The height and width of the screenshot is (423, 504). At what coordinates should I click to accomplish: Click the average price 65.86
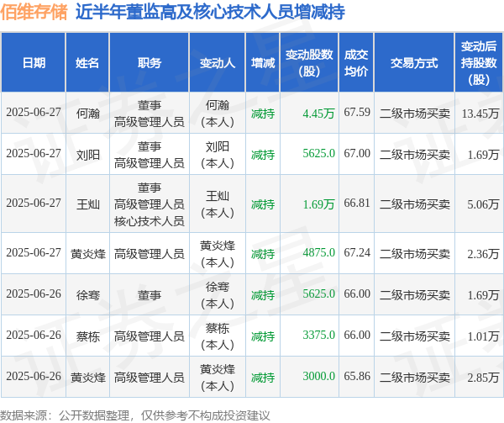tap(357, 377)
